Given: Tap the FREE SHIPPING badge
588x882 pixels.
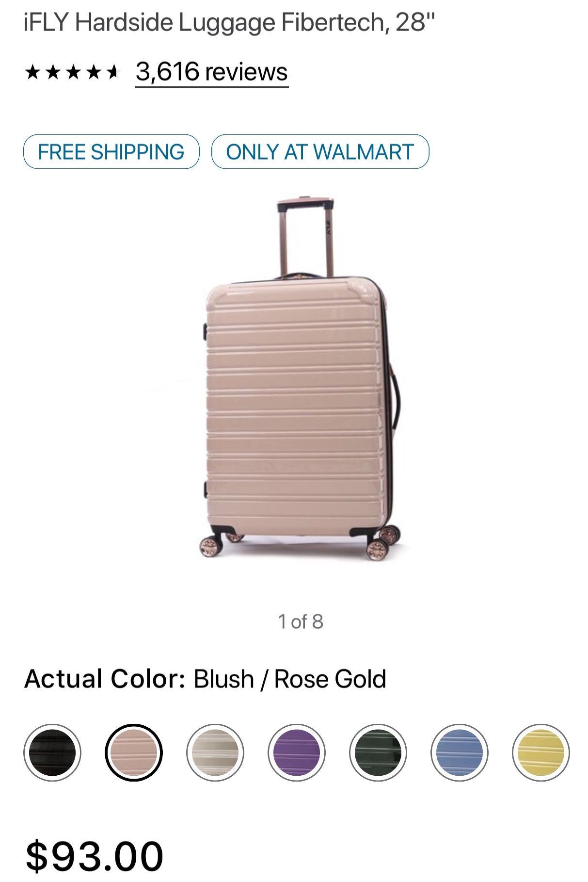Looking at the screenshot, I should (x=111, y=152).
